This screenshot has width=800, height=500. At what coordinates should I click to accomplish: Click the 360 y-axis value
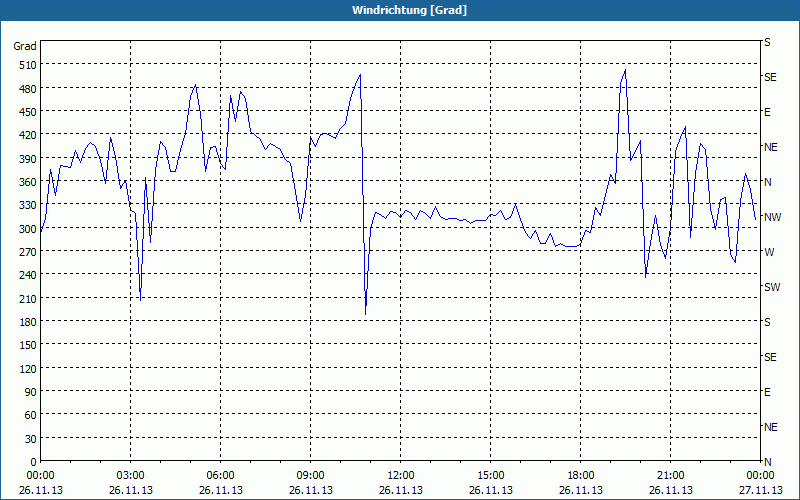pos(29,182)
